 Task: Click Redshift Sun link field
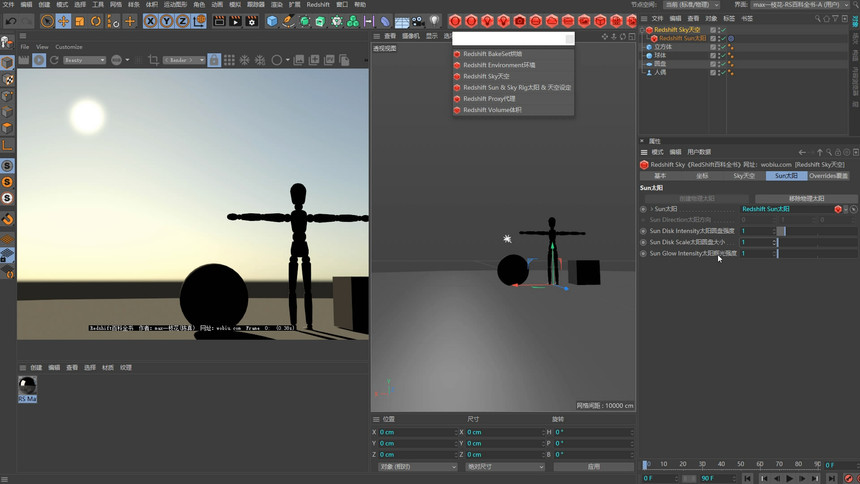tap(787, 209)
